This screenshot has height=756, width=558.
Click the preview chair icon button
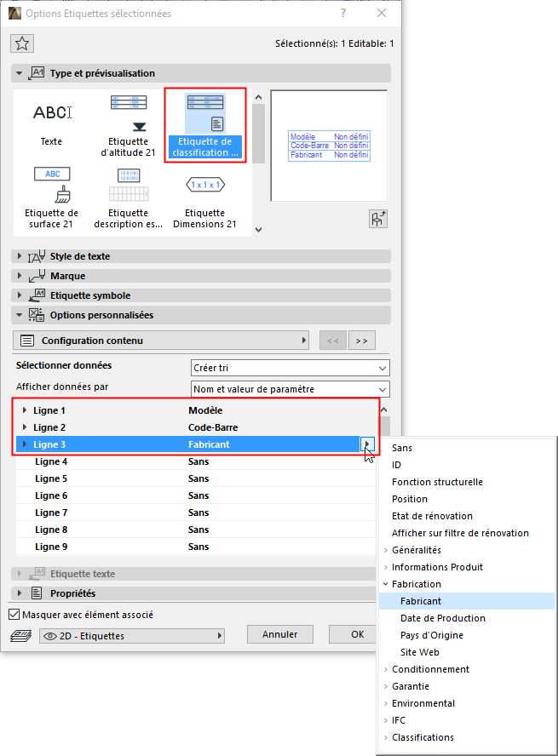[x=378, y=219]
